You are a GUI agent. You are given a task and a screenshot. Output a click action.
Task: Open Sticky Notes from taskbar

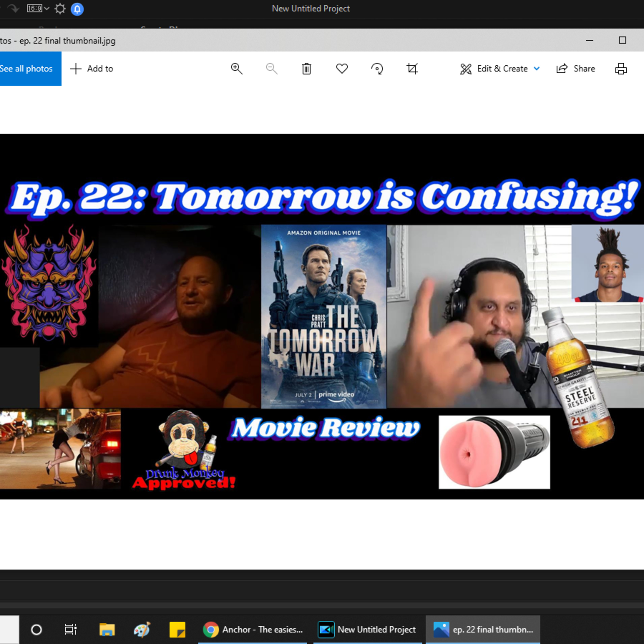(x=177, y=630)
